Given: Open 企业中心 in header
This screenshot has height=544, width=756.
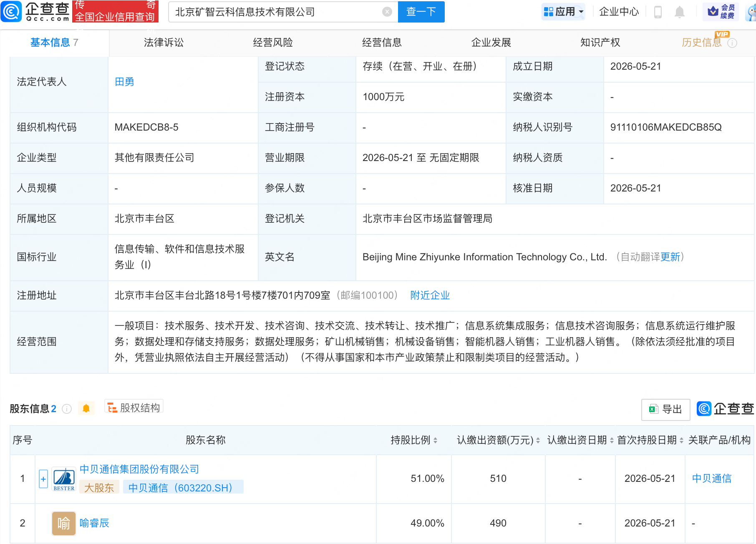Looking at the screenshot, I should click(x=619, y=12).
